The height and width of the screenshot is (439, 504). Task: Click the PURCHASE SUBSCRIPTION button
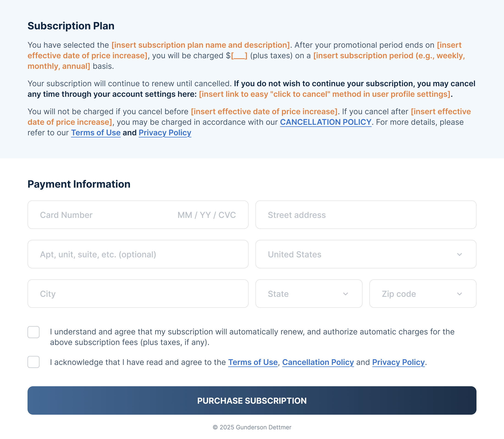252,400
